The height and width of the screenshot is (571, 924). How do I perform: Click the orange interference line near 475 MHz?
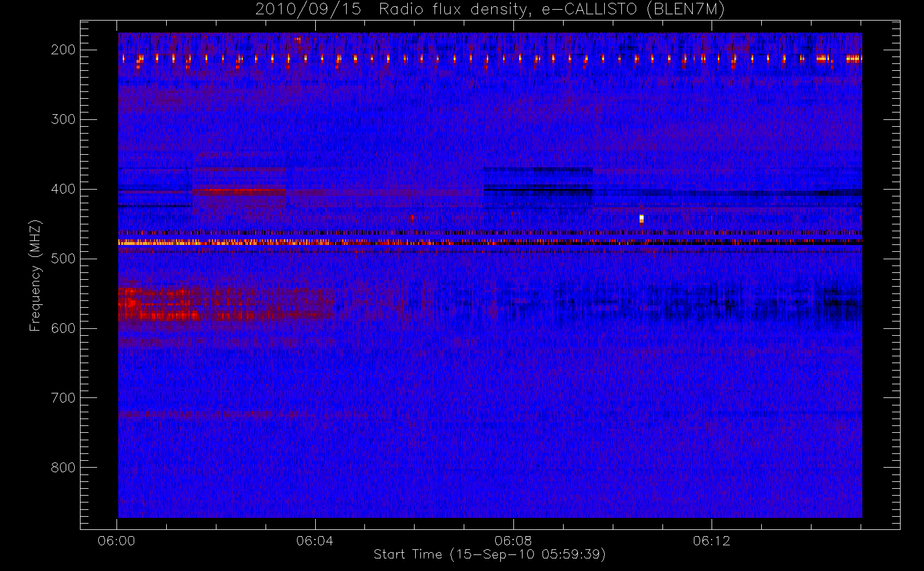click(x=490, y=243)
